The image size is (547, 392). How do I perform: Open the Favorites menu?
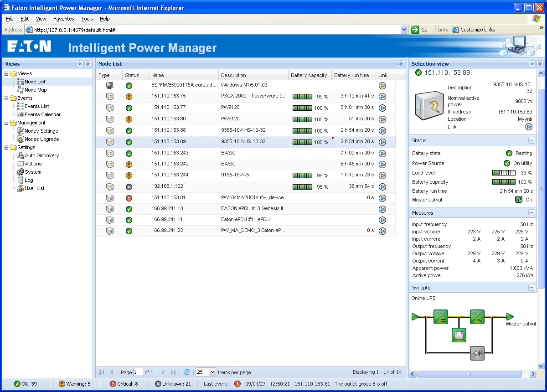[64, 19]
